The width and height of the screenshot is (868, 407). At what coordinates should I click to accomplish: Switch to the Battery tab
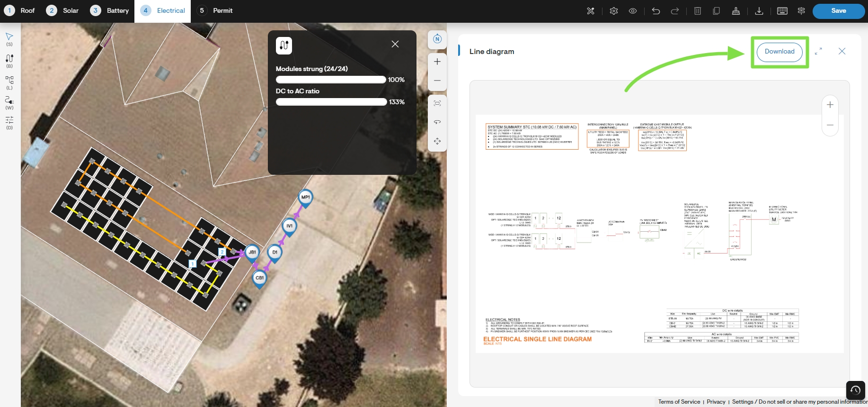(x=109, y=10)
